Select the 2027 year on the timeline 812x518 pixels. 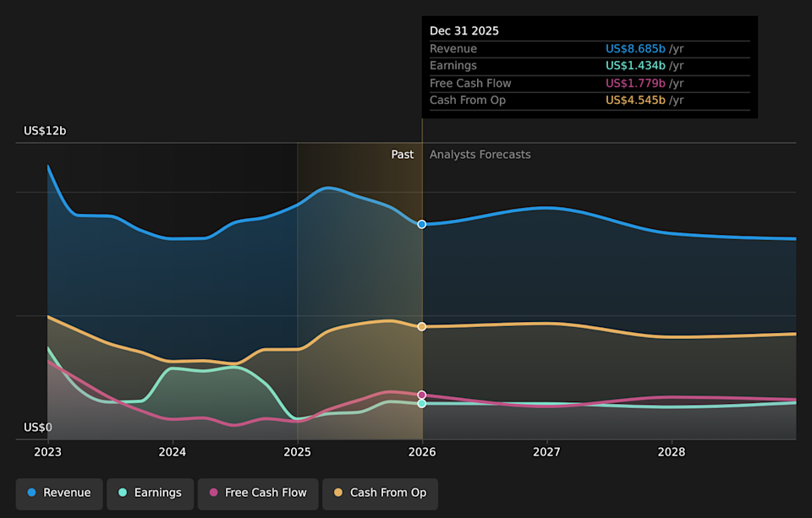(546, 452)
